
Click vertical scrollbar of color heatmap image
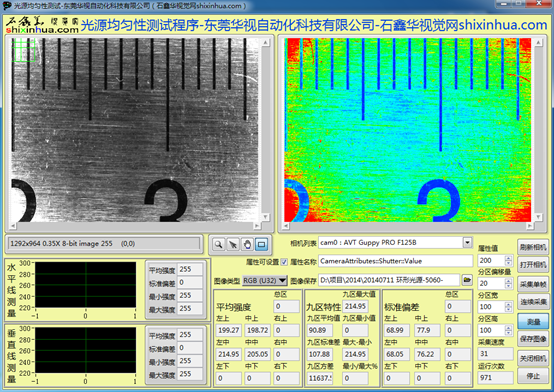tap(538, 130)
